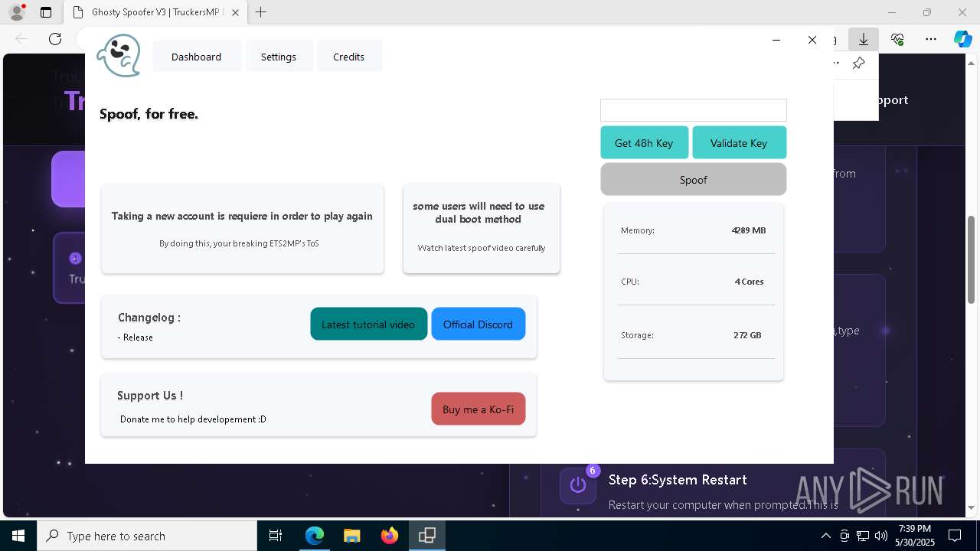Select the Ghosty Spoofer V3 browser tab
This screenshot has height=551, width=980.
[x=155, y=12]
